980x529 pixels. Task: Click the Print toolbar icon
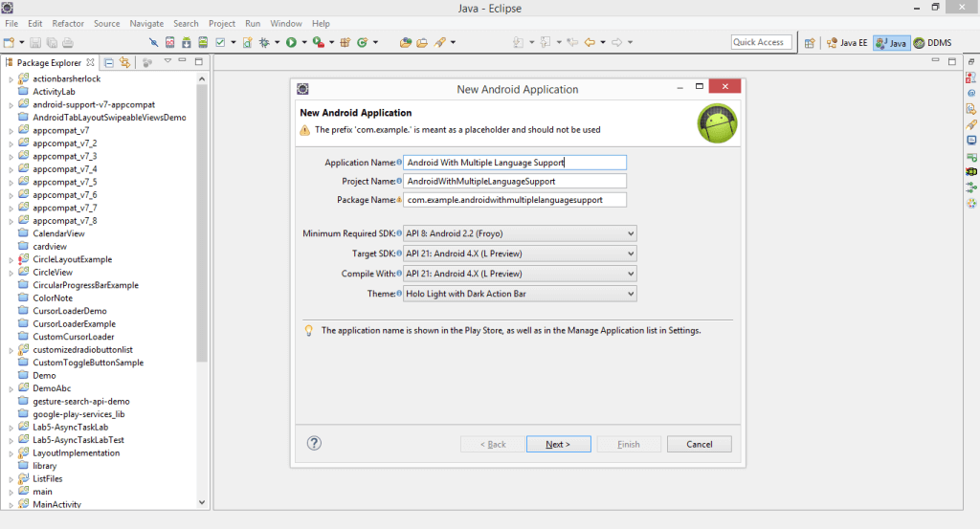coord(68,42)
